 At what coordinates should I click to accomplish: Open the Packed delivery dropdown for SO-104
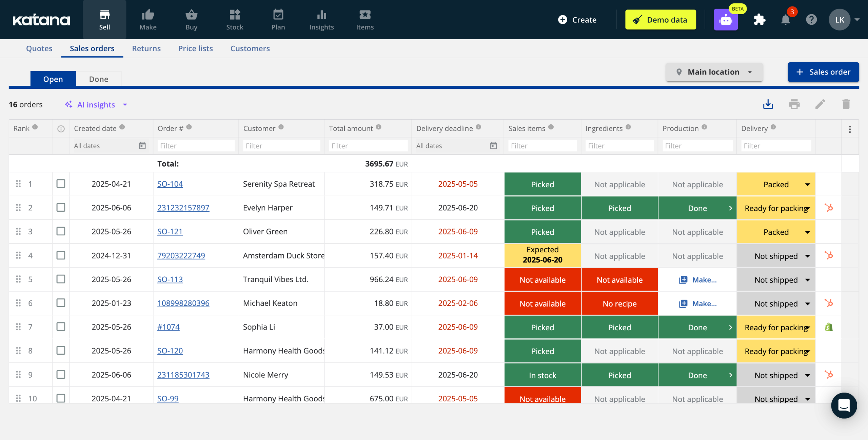click(x=807, y=184)
